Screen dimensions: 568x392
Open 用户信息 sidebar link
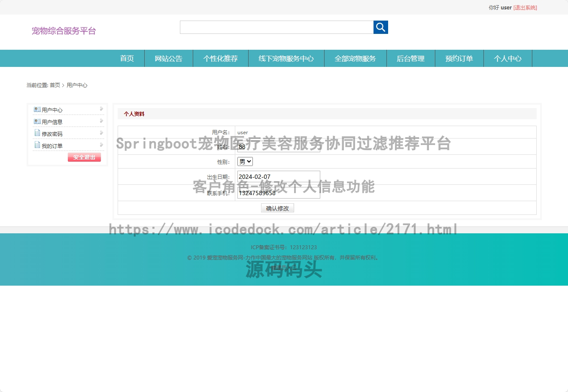pos(52,122)
